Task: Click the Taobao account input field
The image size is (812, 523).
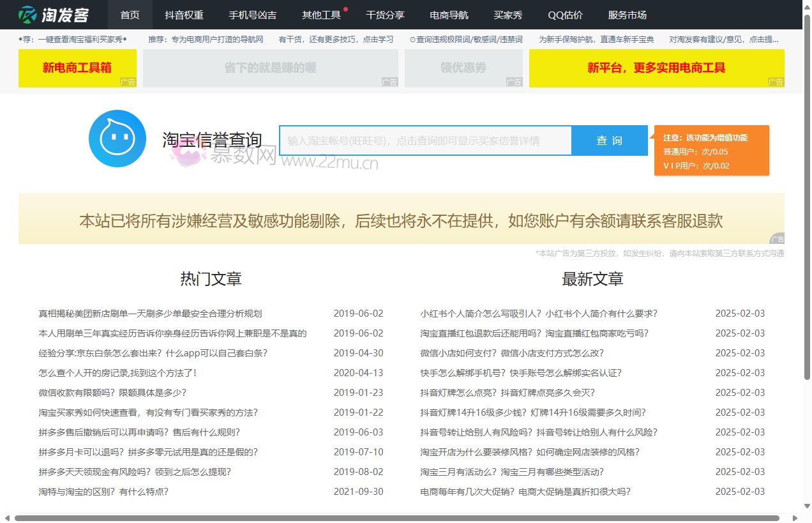Action: (x=425, y=140)
